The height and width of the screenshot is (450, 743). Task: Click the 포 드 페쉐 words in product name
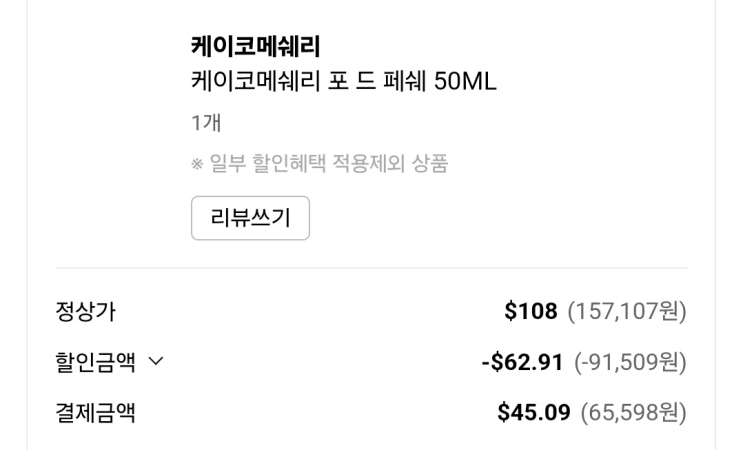coord(382,82)
